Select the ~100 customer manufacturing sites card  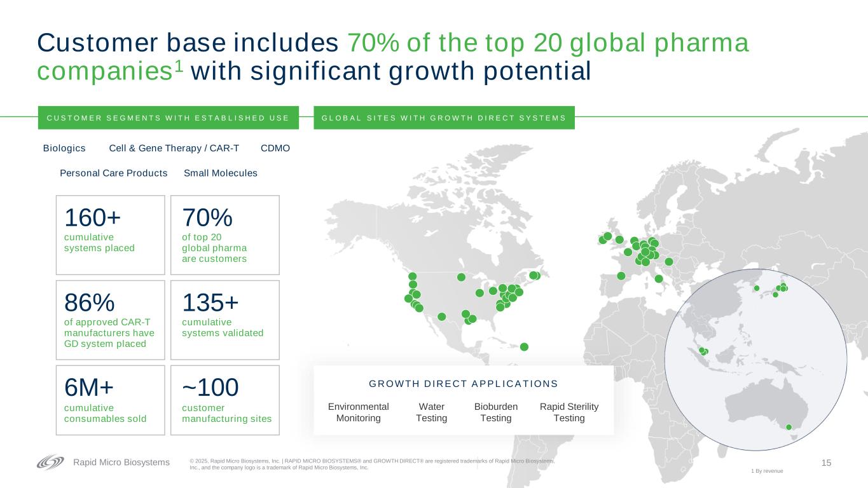pos(225,400)
